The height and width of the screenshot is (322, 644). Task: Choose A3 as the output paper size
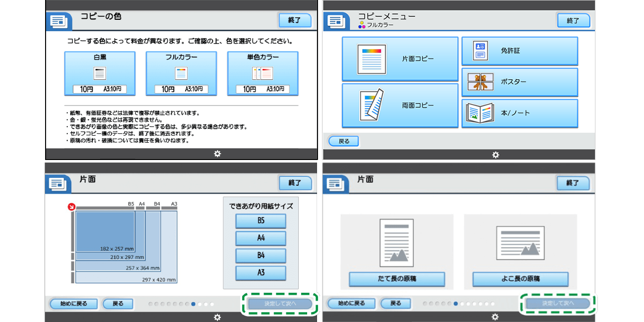tap(261, 273)
